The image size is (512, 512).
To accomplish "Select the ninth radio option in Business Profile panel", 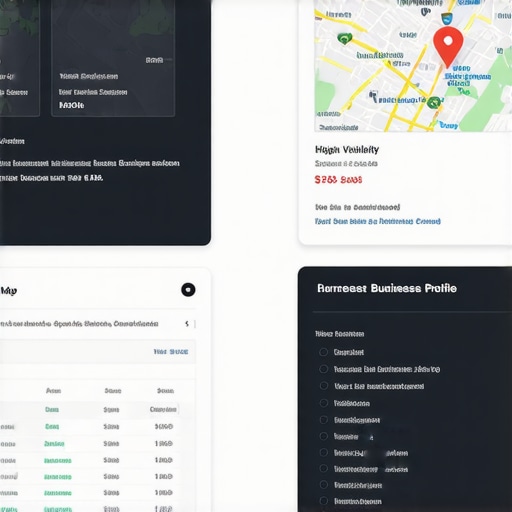I will click(323, 484).
